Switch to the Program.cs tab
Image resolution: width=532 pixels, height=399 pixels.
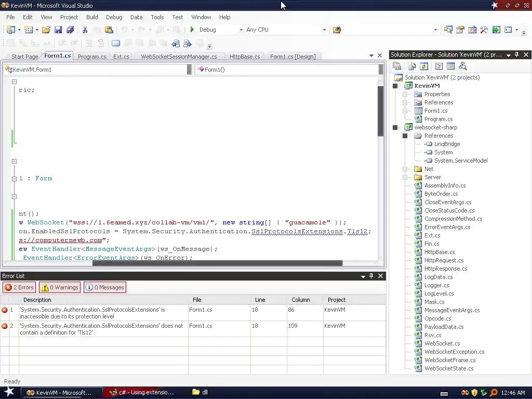pyautogui.click(x=92, y=57)
